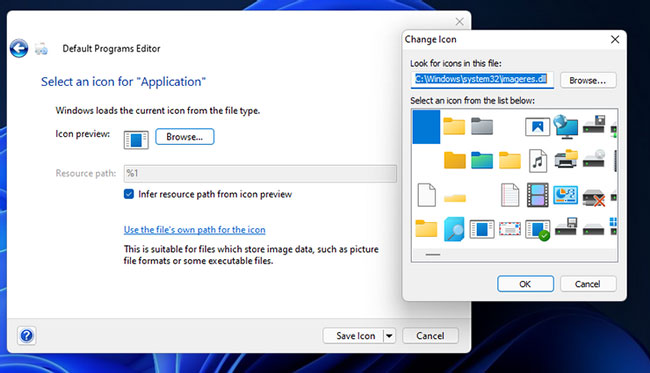This screenshot has width=650, height=373.
Task: Click Browse next to Icon preview
Action: [184, 137]
